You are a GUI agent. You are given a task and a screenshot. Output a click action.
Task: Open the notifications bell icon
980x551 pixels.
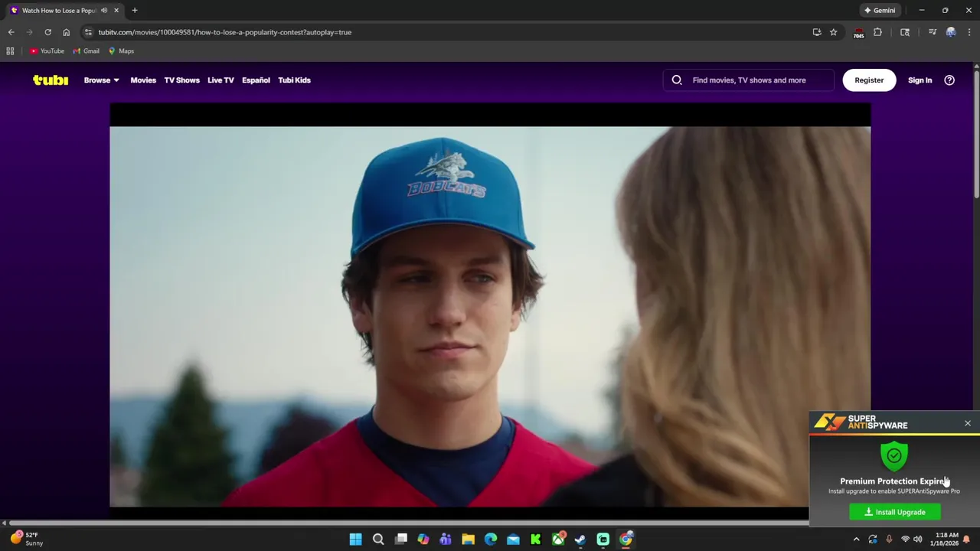click(966, 540)
